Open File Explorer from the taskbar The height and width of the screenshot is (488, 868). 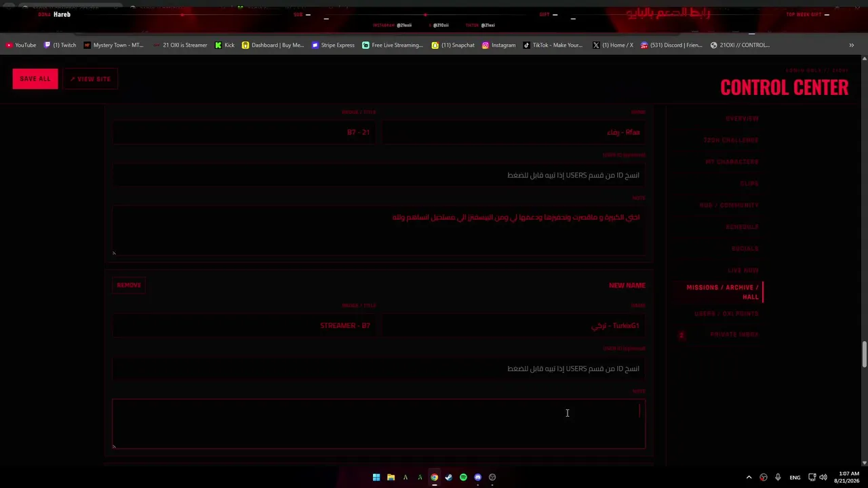point(391,477)
